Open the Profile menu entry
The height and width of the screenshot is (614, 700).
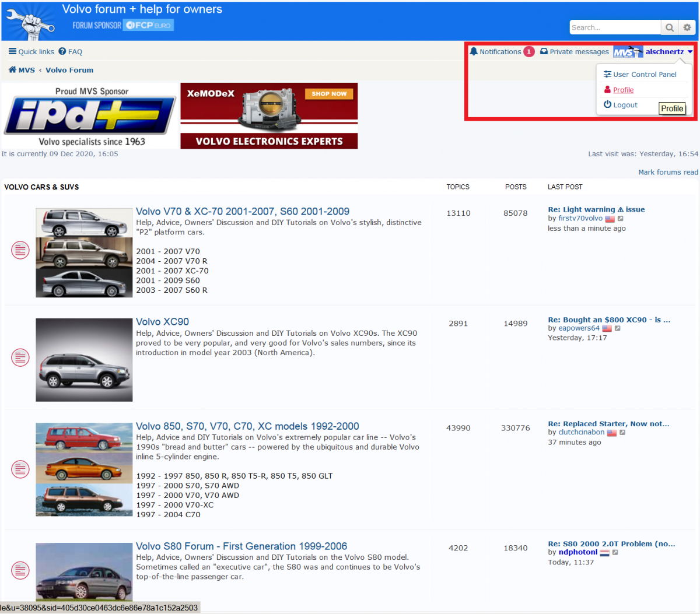coord(623,90)
